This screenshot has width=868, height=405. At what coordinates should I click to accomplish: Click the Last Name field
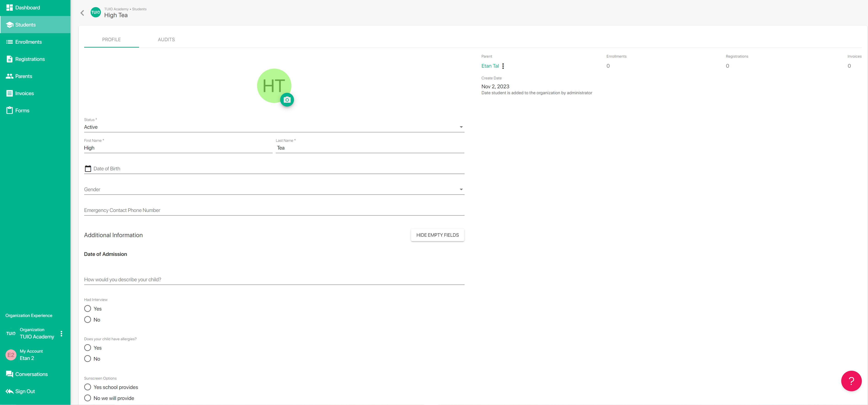click(370, 148)
